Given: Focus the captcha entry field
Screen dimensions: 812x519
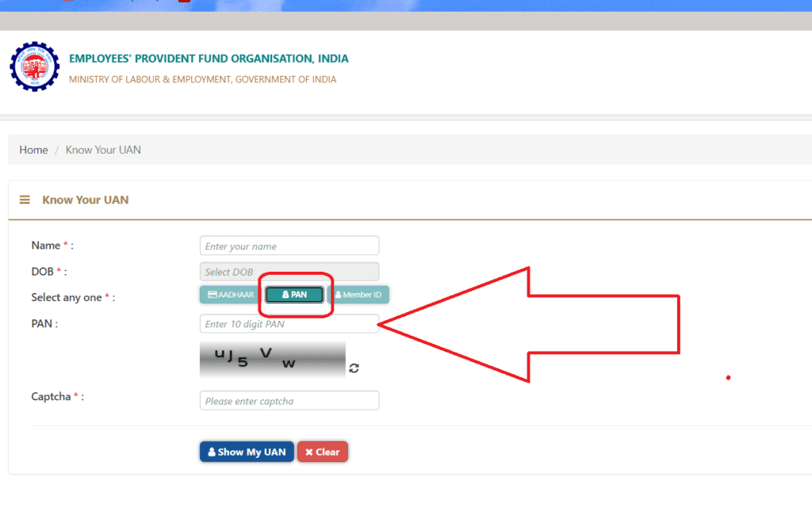Looking at the screenshot, I should [289, 401].
